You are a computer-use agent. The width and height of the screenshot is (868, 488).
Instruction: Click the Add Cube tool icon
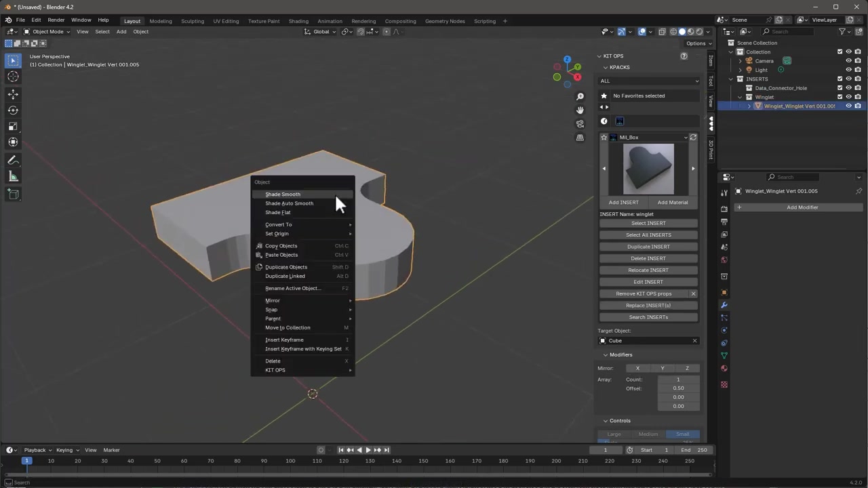pos(13,194)
